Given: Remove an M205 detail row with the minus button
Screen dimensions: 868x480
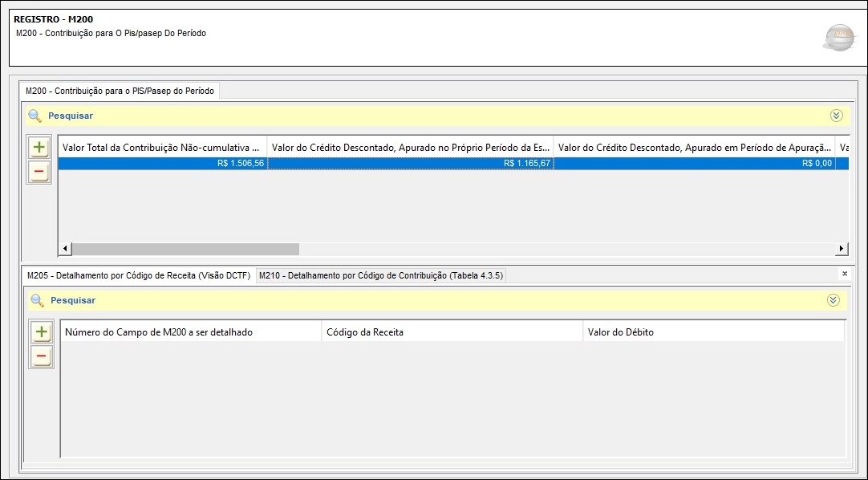Looking at the screenshot, I should pos(41,356).
